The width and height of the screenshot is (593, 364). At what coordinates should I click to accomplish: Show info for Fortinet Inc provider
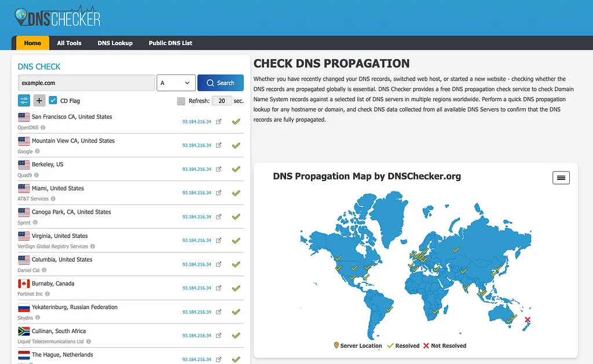pyautogui.click(x=47, y=294)
